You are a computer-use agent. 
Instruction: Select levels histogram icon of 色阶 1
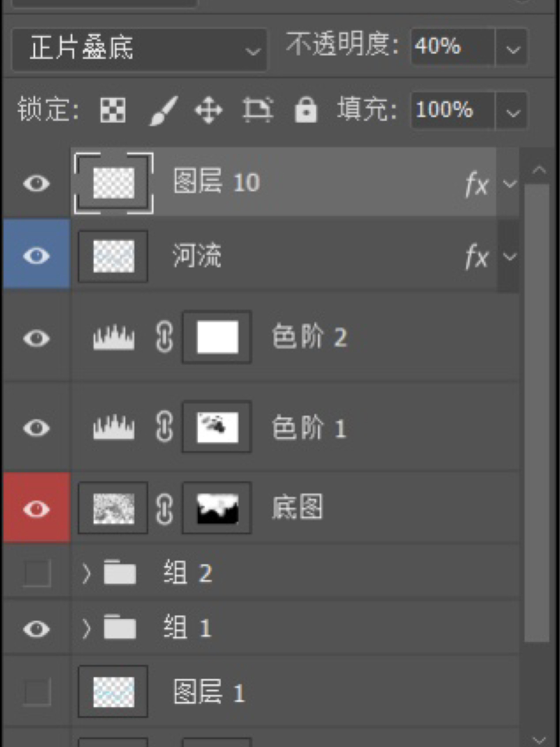pos(114,427)
